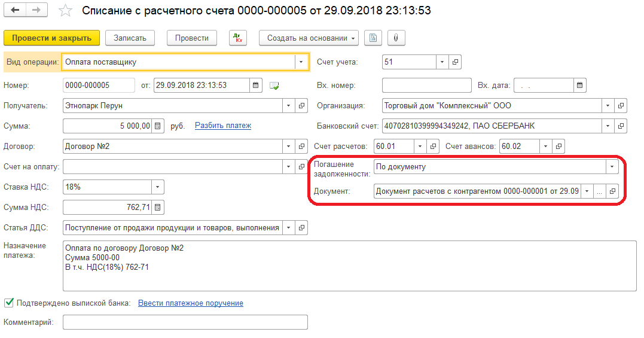
Task: Open Получатель Этнопарк Перун card
Action: click(x=301, y=105)
